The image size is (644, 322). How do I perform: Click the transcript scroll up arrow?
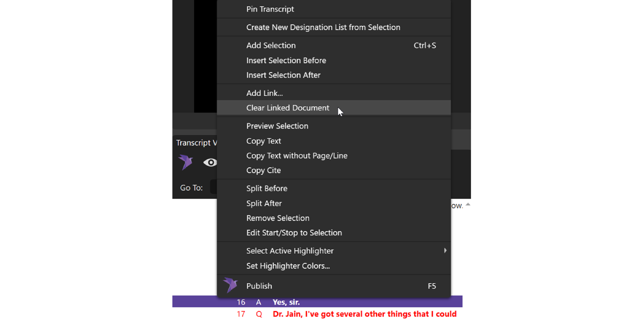468,204
